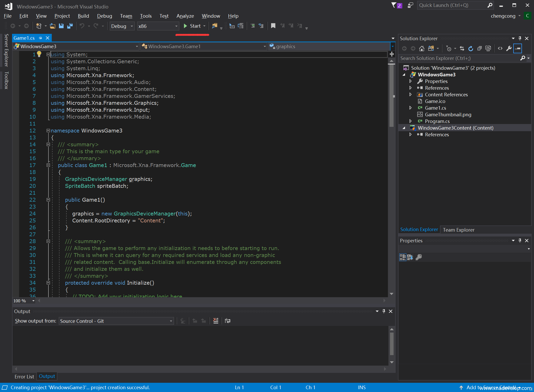Toggle Preview Selected Items button
534x392 pixels.
click(518, 48)
